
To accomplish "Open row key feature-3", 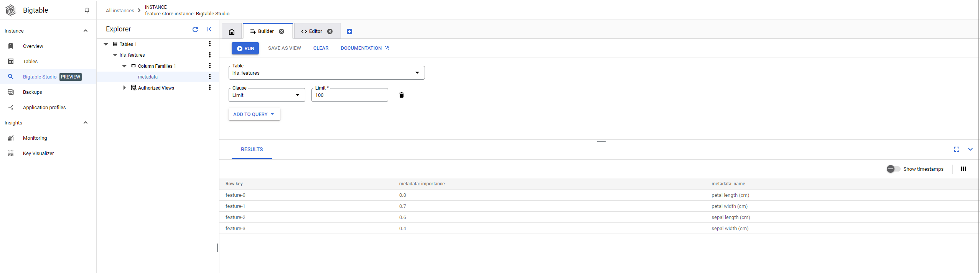I will tap(236, 228).
